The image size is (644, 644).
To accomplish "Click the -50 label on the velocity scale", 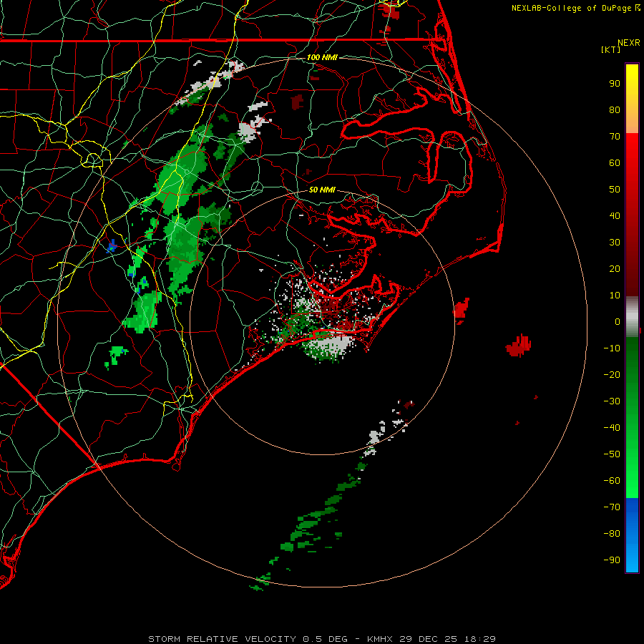I will [612, 454].
